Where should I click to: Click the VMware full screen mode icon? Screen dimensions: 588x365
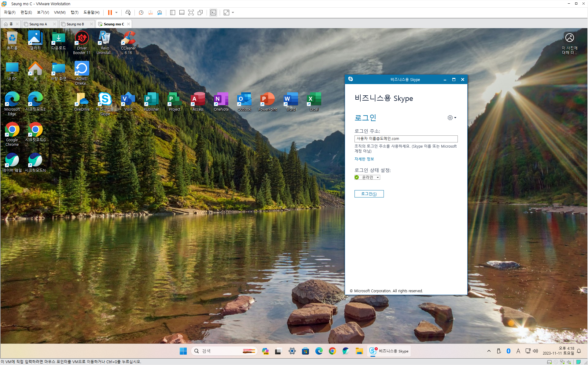click(x=191, y=13)
